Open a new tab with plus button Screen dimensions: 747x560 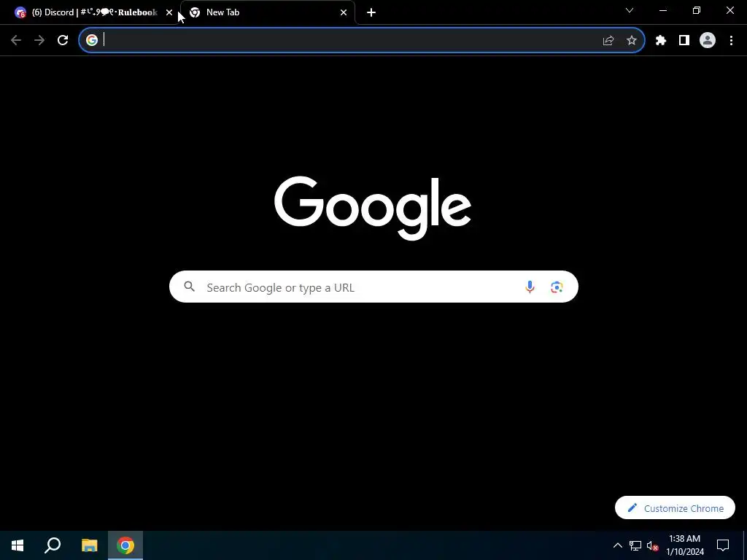(371, 12)
